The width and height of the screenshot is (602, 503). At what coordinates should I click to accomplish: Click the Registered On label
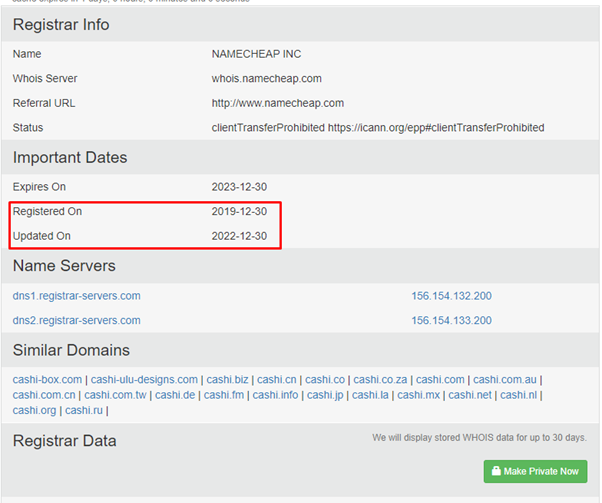pyautogui.click(x=47, y=212)
